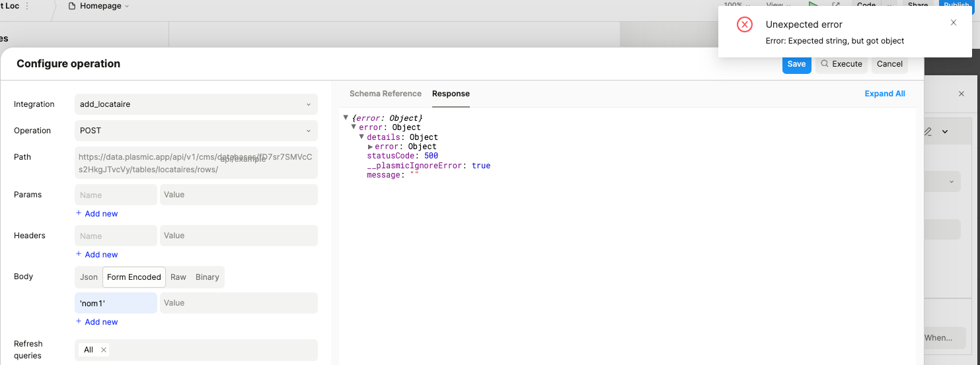This screenshot has height=365, width=980.
Task: Run the operation with the Execute button
Action: [x=841, y=64]
